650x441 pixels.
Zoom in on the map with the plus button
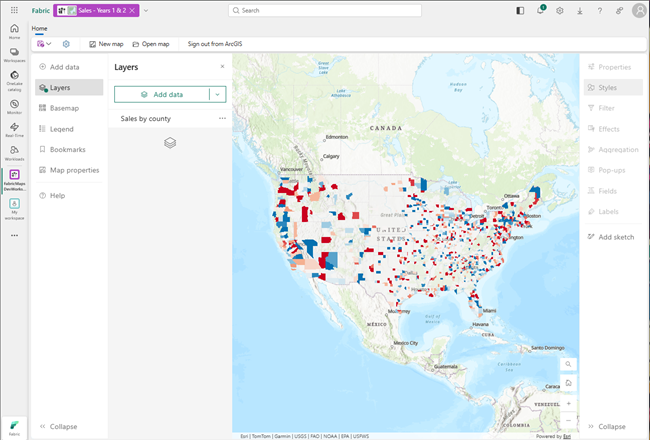(568, 403)
